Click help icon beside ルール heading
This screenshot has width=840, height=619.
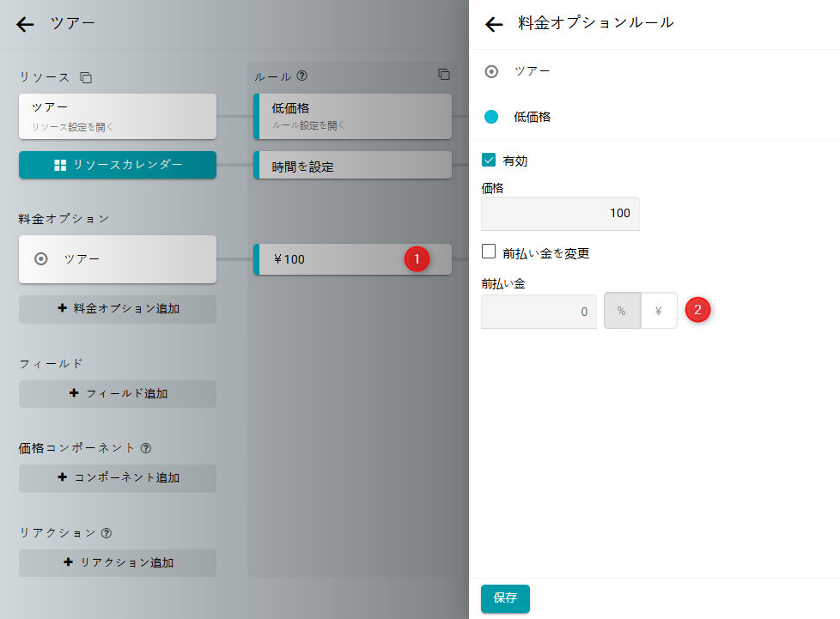pos(301,76)
